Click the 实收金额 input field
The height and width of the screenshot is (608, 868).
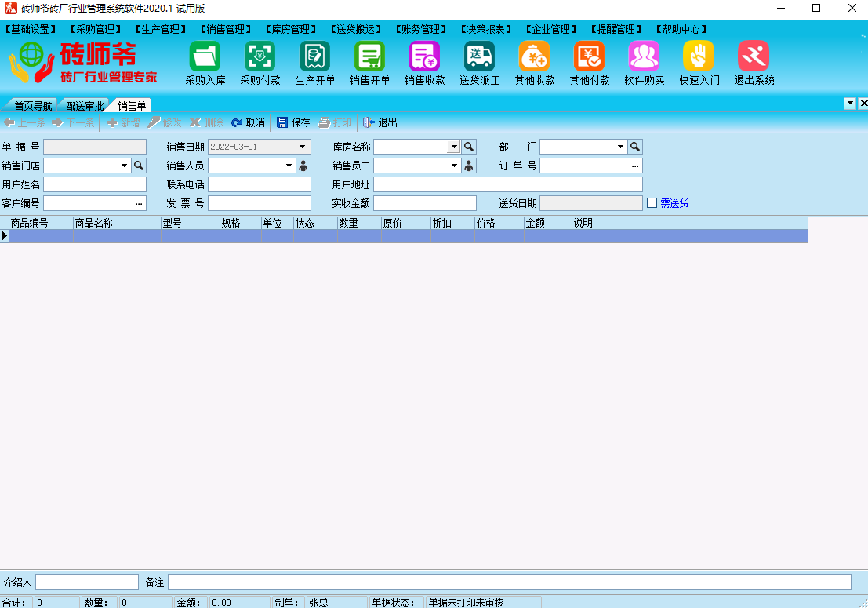click(x=425, y=203)
